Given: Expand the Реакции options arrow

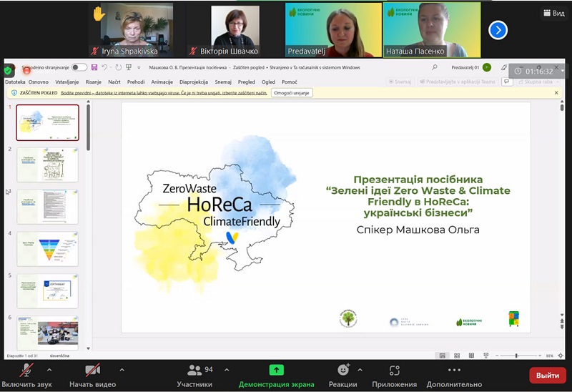Looking at the screenshot, I should (x=360, y=370).
